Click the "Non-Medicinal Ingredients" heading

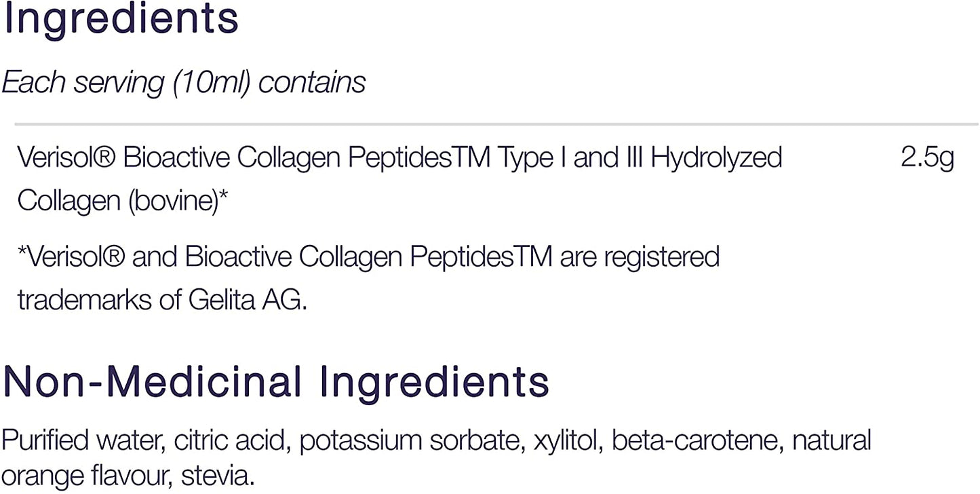click(276, 383)
